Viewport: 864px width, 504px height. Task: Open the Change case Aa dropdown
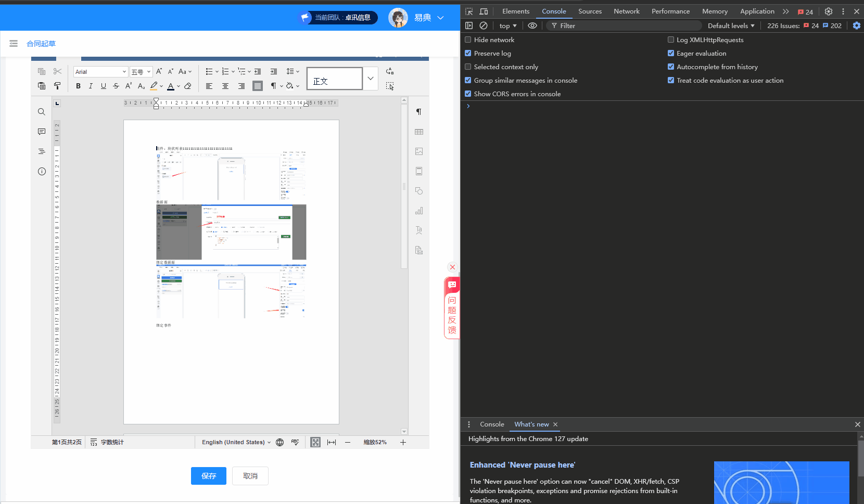pyautogui.click(x=185, y=71)
